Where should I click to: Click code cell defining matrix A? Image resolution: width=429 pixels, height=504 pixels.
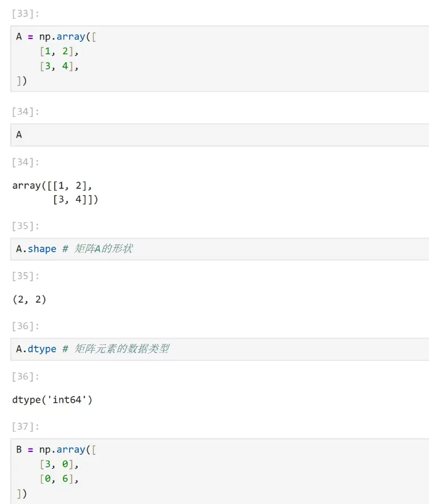(220, 59)
